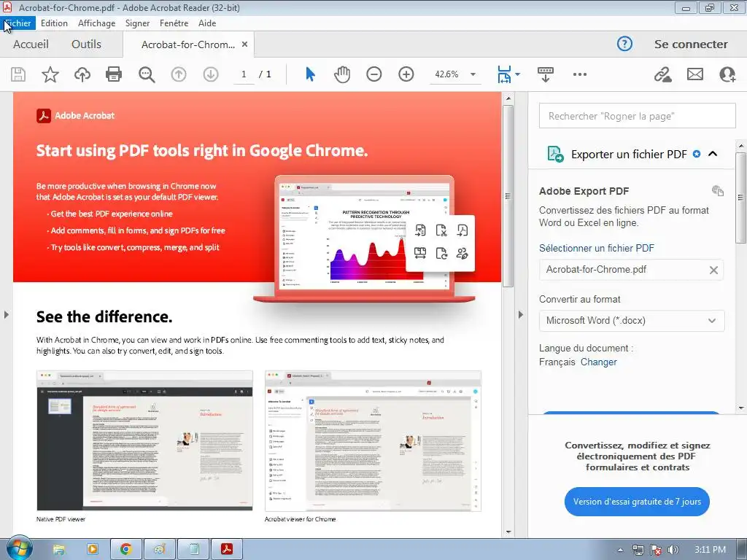Open the fit page options dropdown arrow
Viewport: 747px width, 560px height.
coord(518,74)
